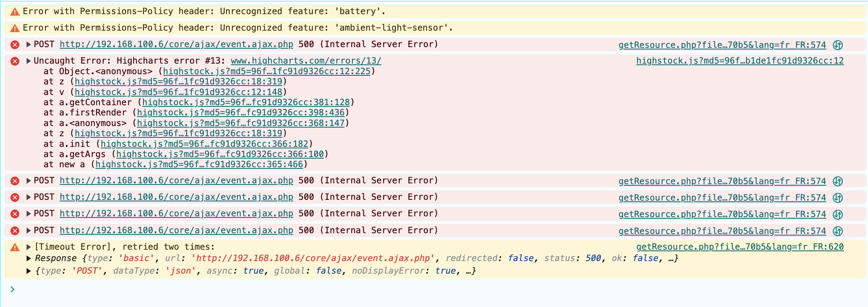Viewport: 868px width, 307px height.
Task: Click the warning icon beside the Timeout Error entry
Action: pyautogui.click(x=15, y=247)
